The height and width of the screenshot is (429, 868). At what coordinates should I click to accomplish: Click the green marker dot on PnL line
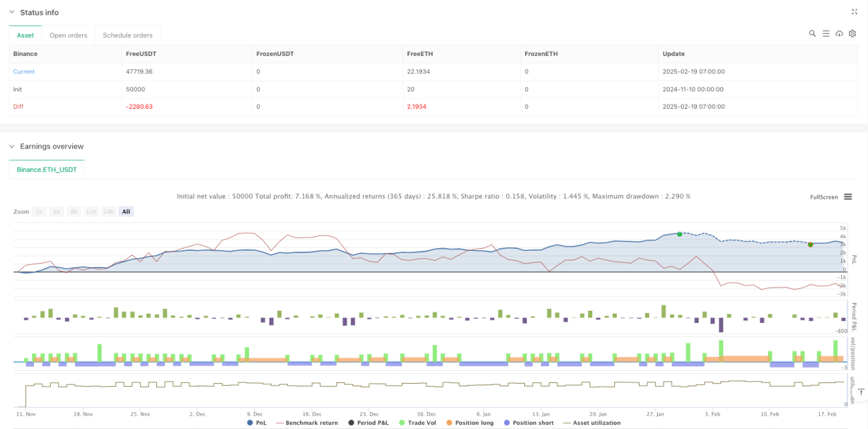coord(680,234)
